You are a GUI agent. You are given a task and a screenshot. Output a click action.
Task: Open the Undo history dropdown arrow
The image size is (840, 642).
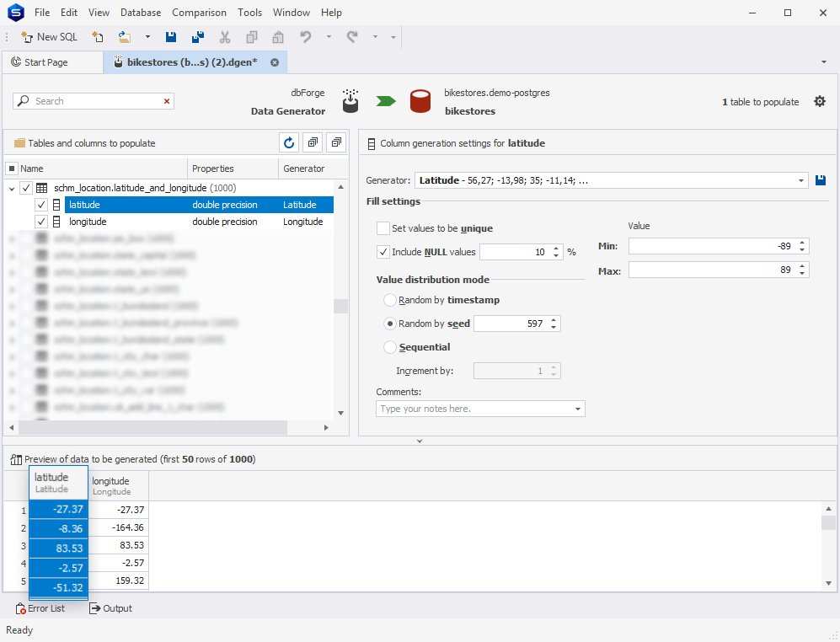pos(329,37)
